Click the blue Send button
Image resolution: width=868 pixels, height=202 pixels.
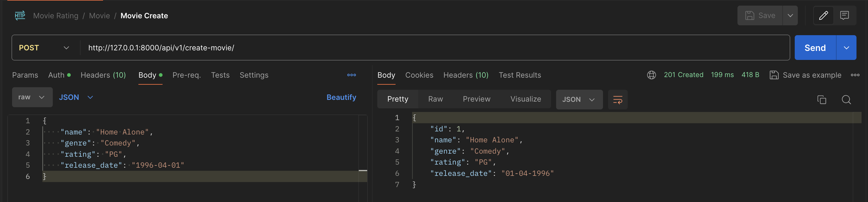click(815, 48)
